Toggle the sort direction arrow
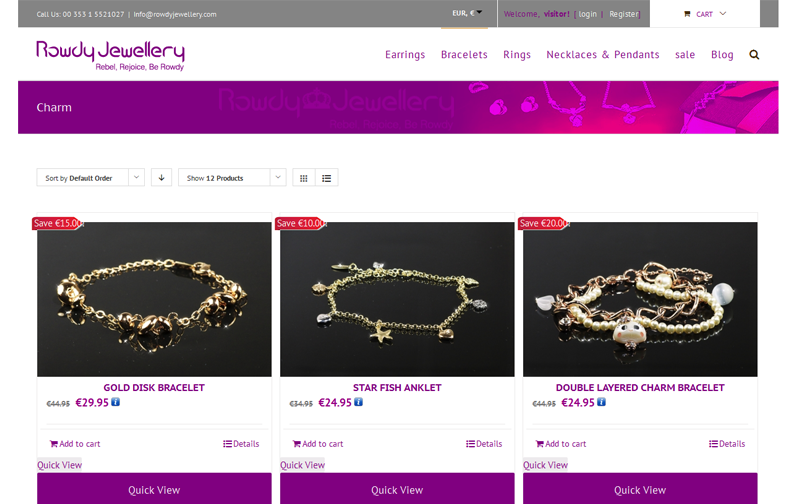 tap(161, 178)
